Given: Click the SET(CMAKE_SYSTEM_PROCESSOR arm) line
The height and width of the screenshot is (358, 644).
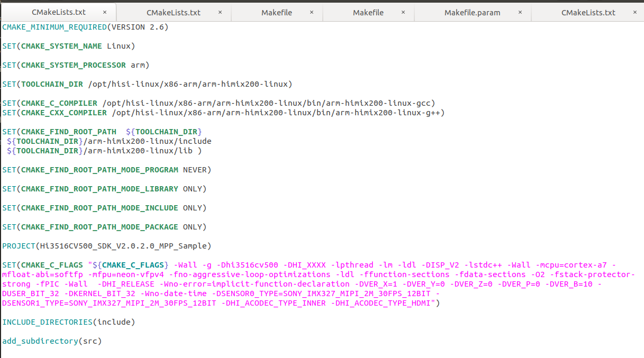Looking at the screenshot, I should click(76, 65).
